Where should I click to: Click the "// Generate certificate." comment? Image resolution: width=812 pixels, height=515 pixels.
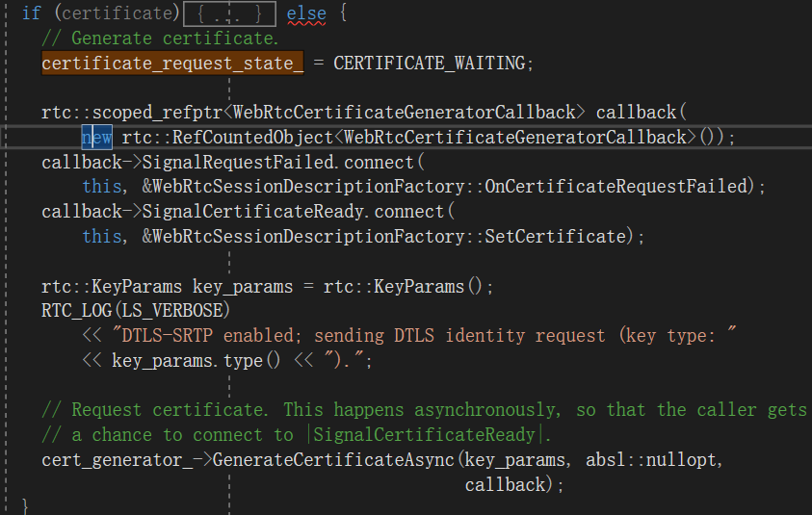tap(160, 39)
